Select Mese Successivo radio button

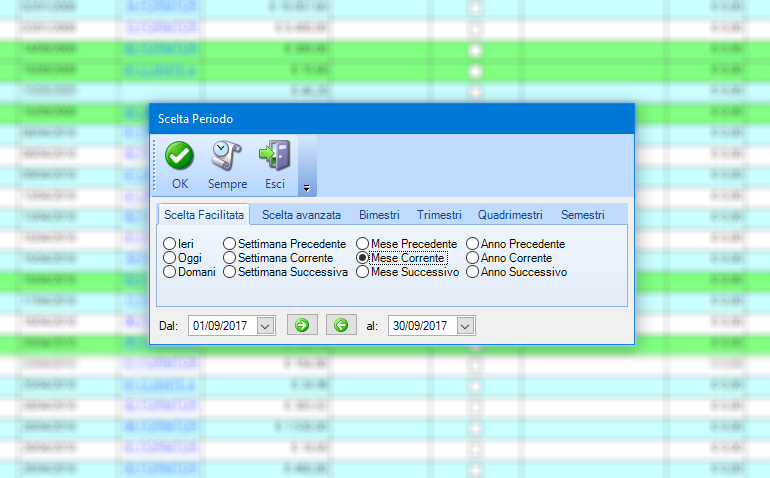[x=363, y=272]
